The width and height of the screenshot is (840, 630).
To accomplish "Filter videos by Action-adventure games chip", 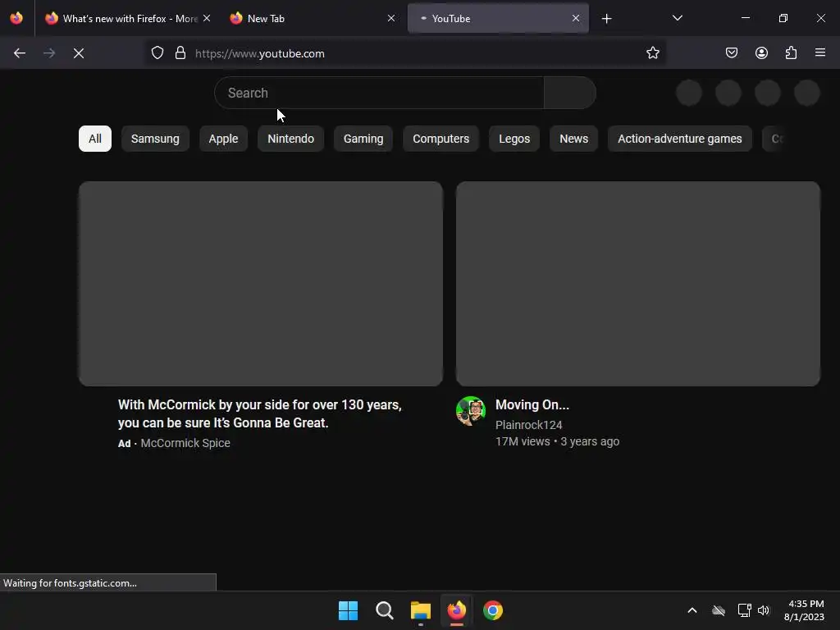I will click(680, 139).
